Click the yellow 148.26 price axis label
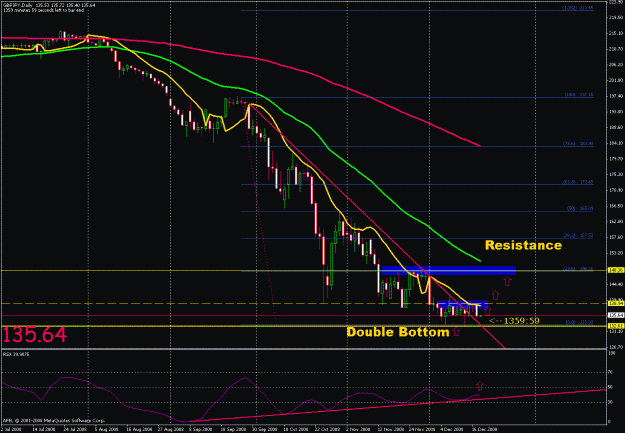 [614, 270]
